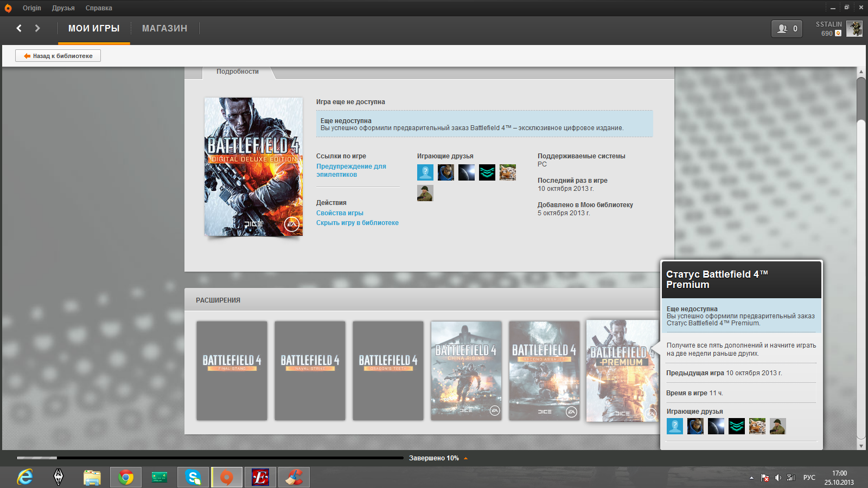Click the STALIN user avatar
Screen dimensions: 868x488
click(x=854, y=29)
